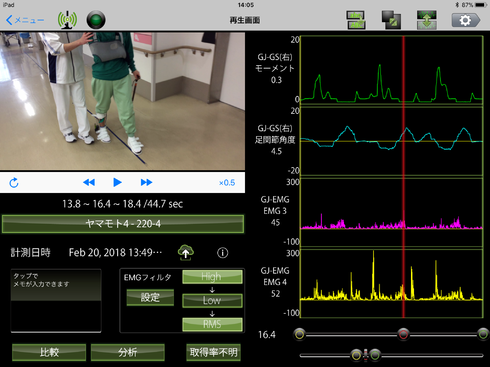Tap the measurement date Feb 20, 2018 text
490x367 pixels.
[115, 253]
